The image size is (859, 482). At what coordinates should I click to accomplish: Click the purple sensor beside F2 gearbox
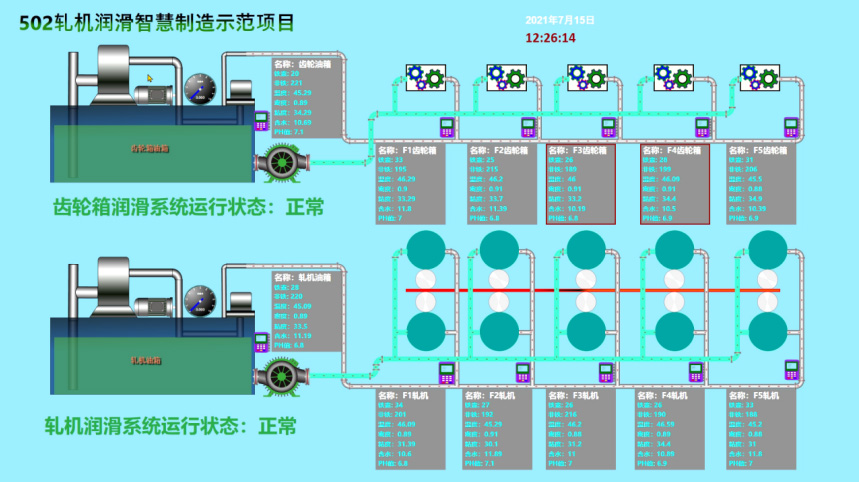[528, 126]
